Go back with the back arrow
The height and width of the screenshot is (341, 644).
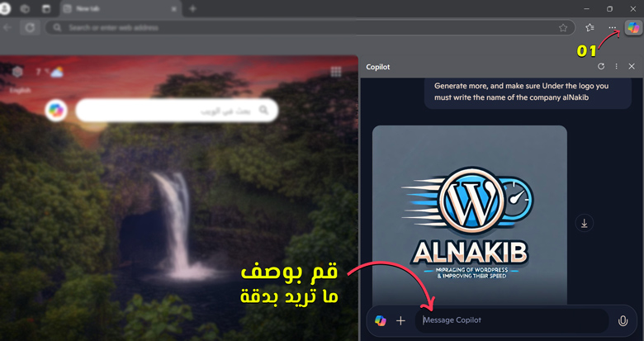(7, 28)
